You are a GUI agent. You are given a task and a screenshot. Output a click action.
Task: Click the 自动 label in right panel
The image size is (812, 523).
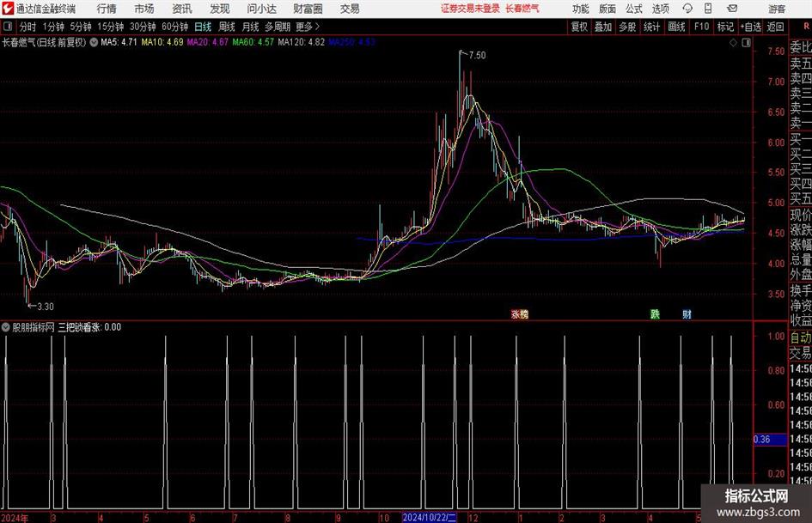click(x=801, y=338)
